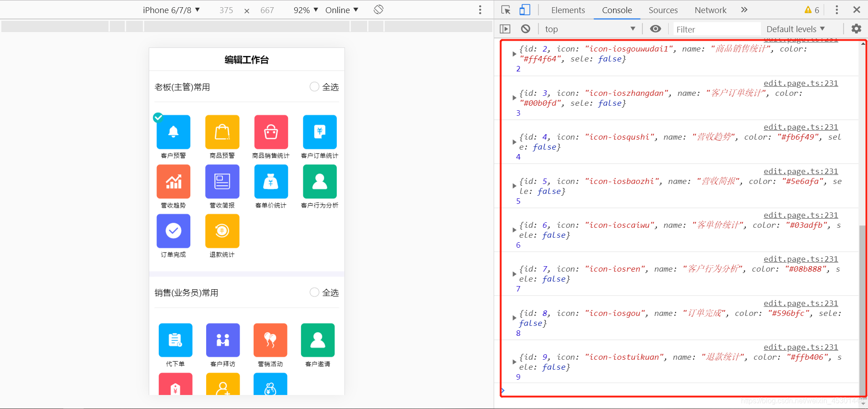Viewport: 868px width, 409px height.
Task: Open edit.page.ts:231 link above id 6 log
Action: (x=801, y=215)
